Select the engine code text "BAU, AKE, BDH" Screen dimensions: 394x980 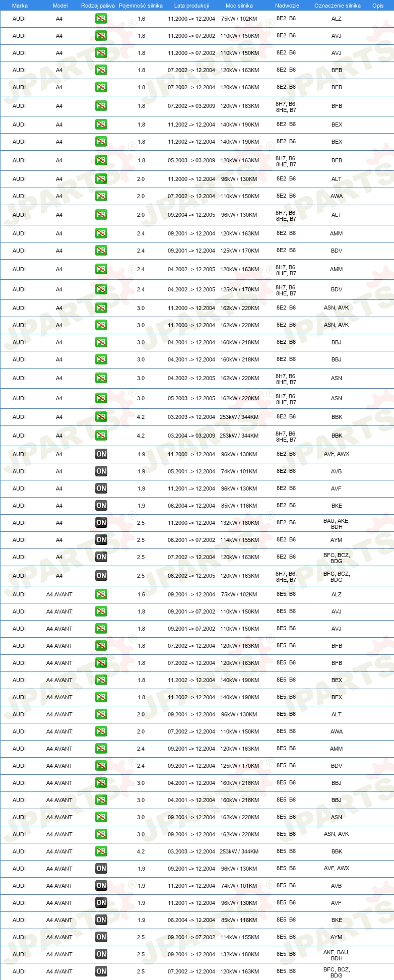(x=337, y=524)
